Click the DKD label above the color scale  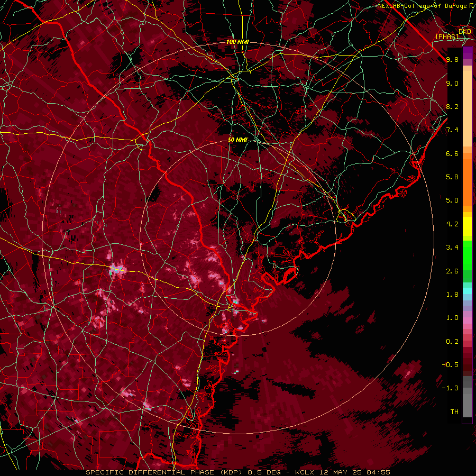[x=465, y=31]
